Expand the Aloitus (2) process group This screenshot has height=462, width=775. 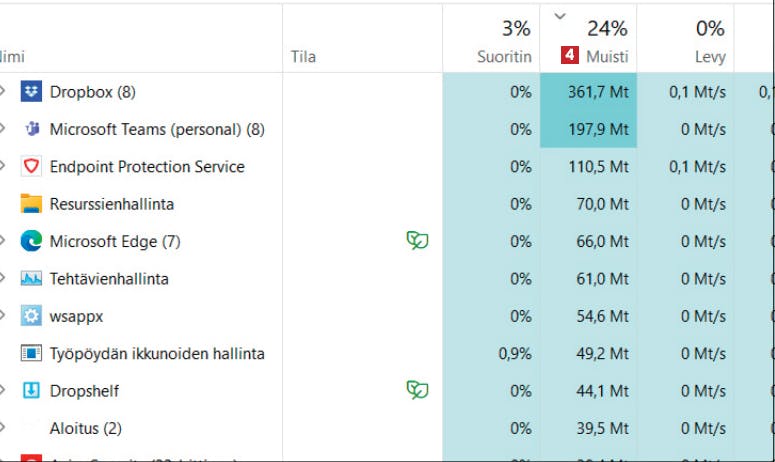pyautogui.click(x=3, y=428)
